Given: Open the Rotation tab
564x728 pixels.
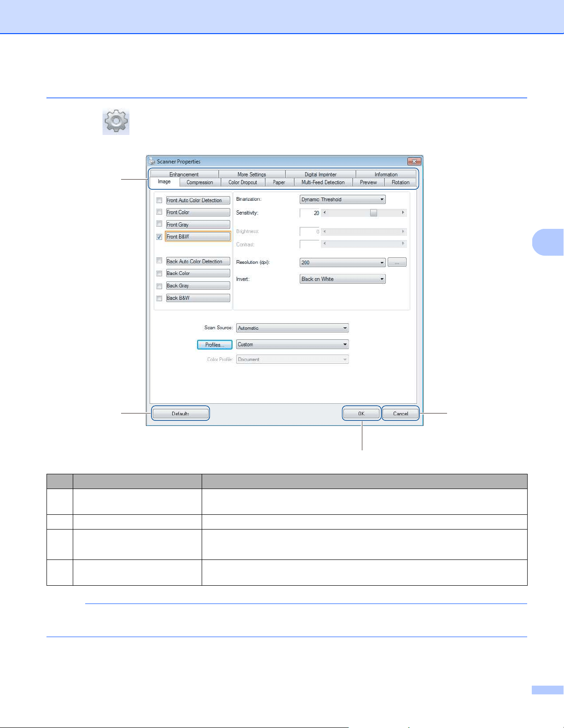Looking at the screenshot, I should tap(401, 182).
